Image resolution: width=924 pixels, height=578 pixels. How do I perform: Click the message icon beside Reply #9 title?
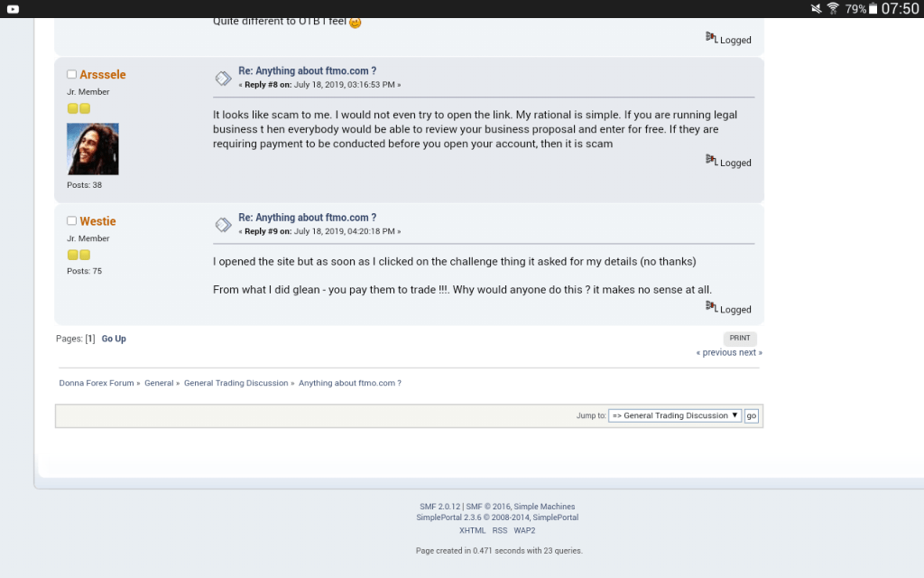[223, 225]
